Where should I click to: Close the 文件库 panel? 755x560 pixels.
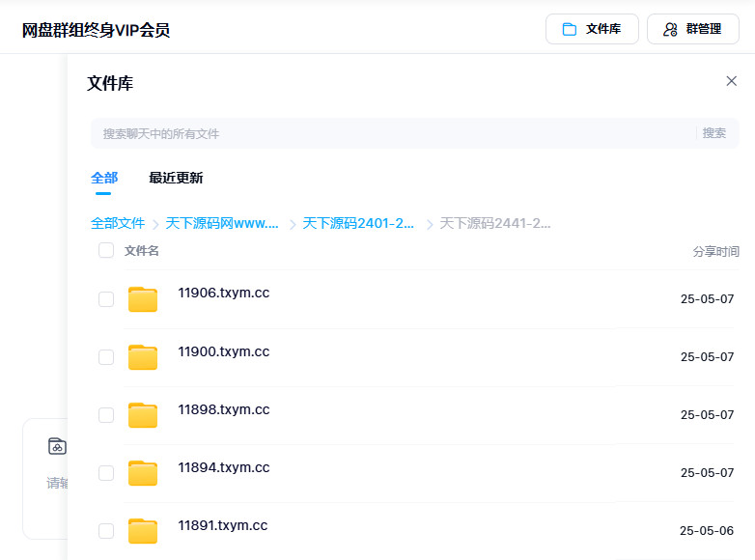[732, 81]
